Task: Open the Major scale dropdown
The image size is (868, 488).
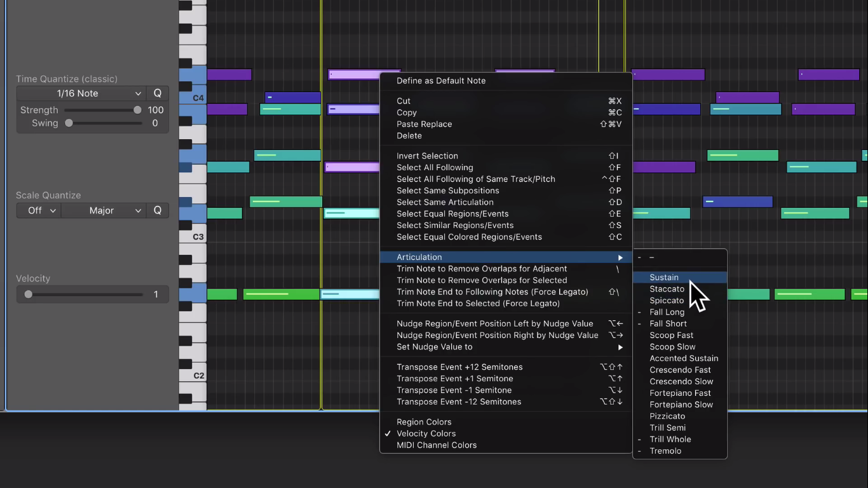Action: [104, 210]
